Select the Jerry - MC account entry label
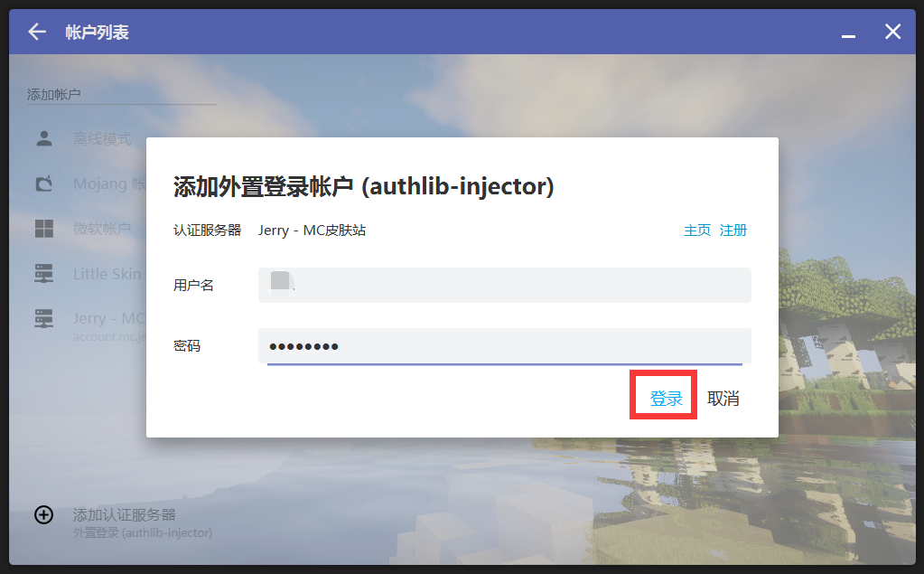This screenshot has width=924, height=574. coord(108,319)
